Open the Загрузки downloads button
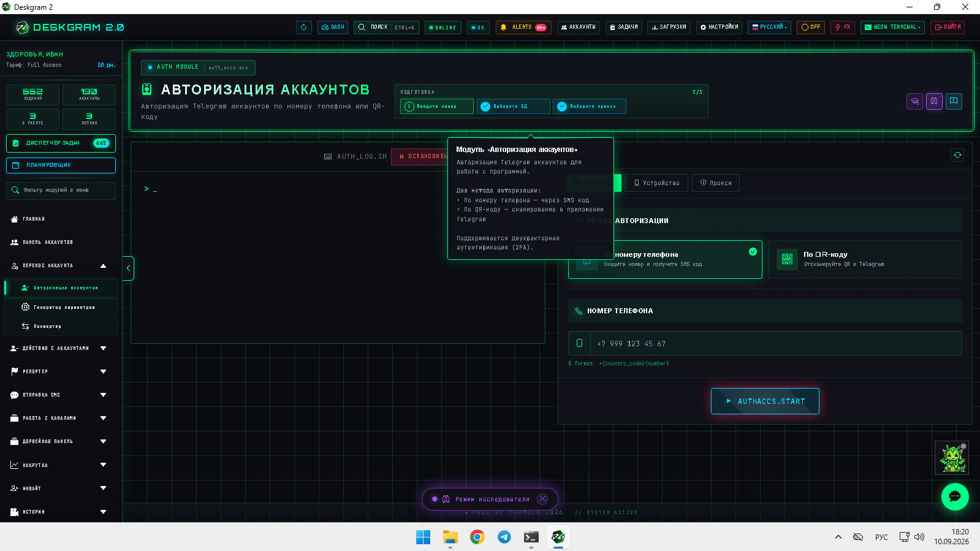 (x=669, y=28)
